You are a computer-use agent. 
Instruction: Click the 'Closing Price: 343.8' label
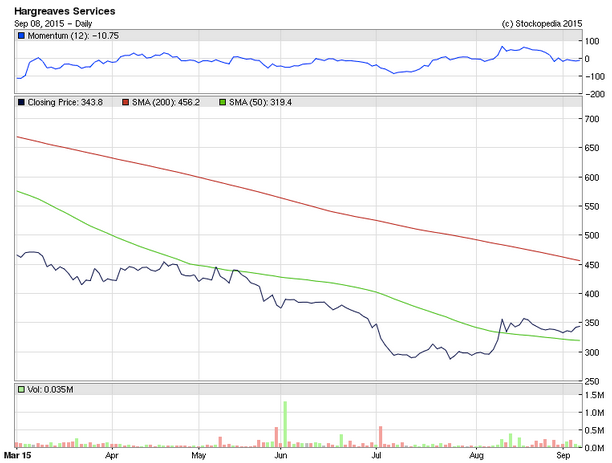tap(65, 102)
